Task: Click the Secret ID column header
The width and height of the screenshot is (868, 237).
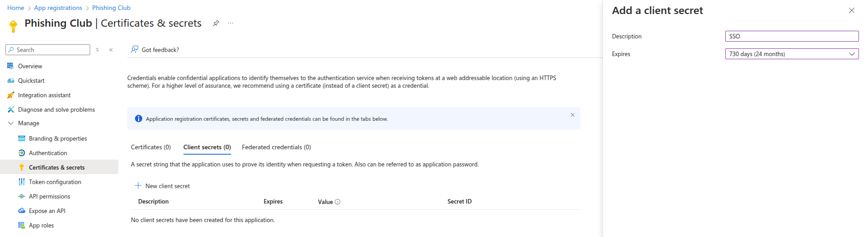Action: point(459,201)
